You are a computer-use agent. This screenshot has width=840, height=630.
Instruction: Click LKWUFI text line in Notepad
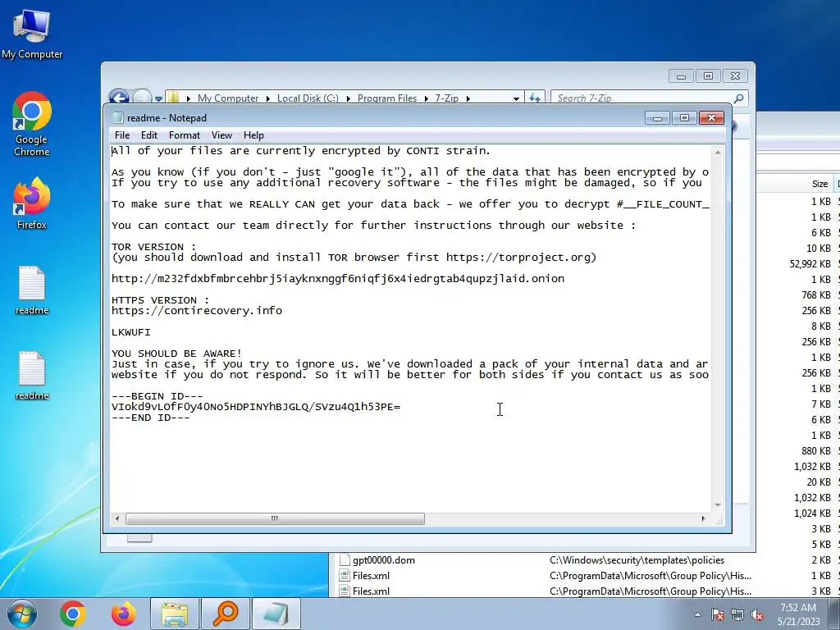[130, 332]
